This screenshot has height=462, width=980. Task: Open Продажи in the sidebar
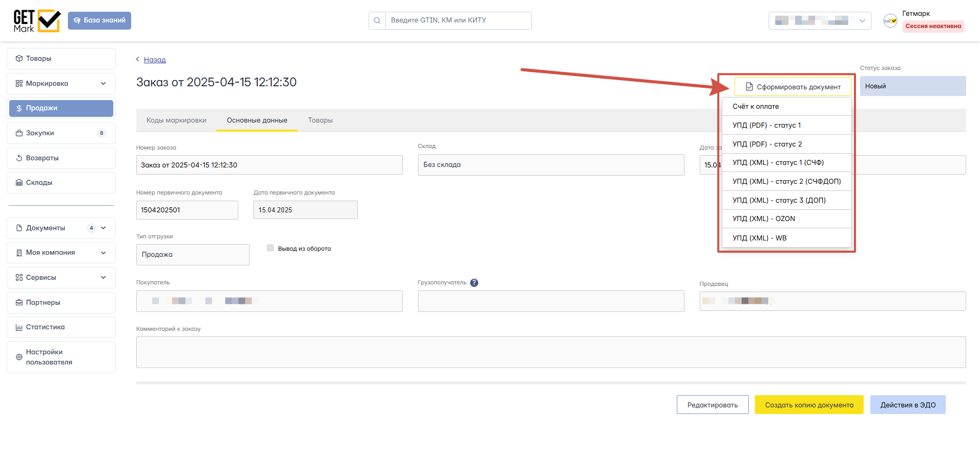(x=61, y=108)
